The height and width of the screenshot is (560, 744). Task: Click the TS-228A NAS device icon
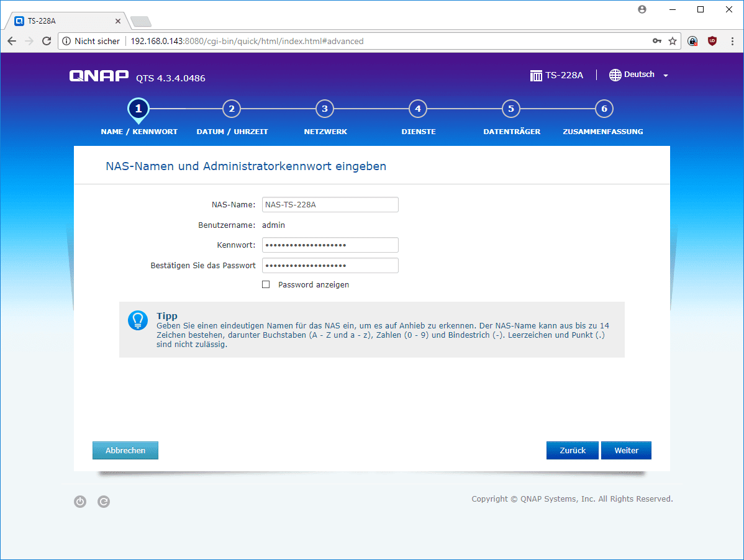536,75
